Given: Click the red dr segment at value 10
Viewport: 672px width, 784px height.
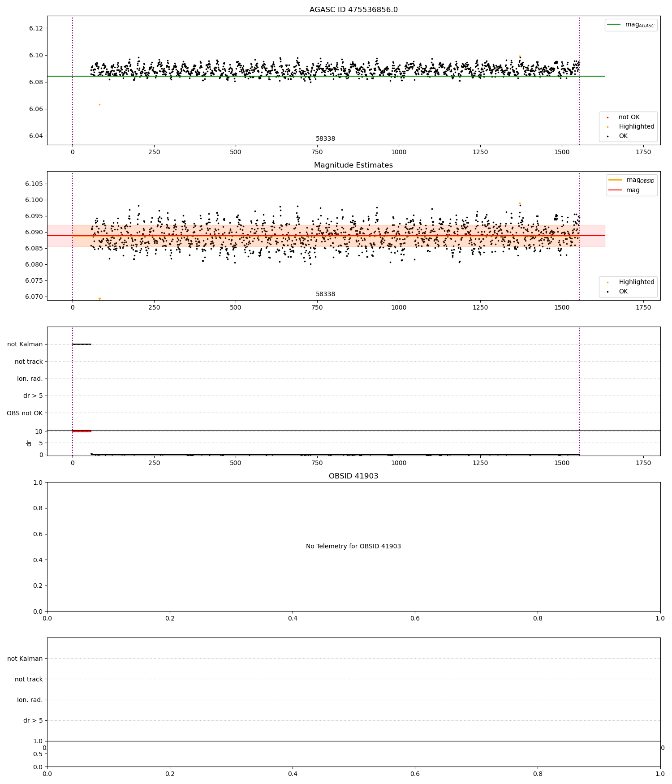Looking at the screenshot, I should coord(82,431).
